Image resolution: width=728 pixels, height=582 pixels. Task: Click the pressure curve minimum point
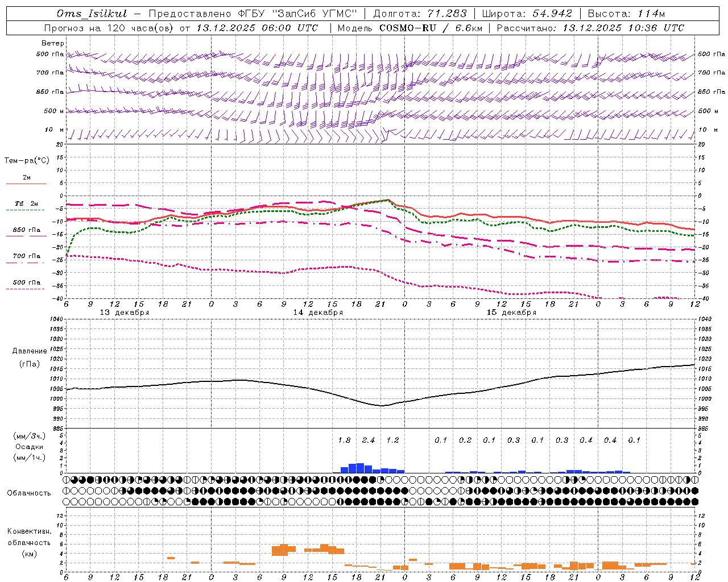pos(381,406)
